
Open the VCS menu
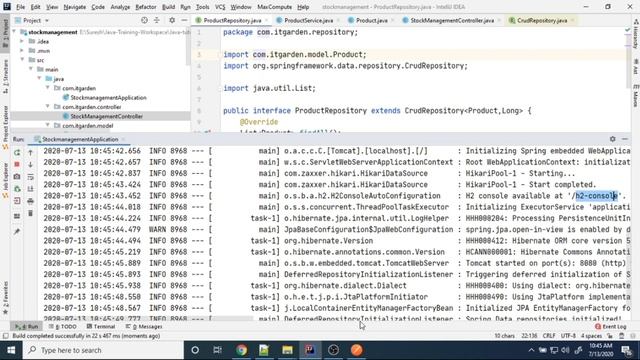[x=220, y=7]
